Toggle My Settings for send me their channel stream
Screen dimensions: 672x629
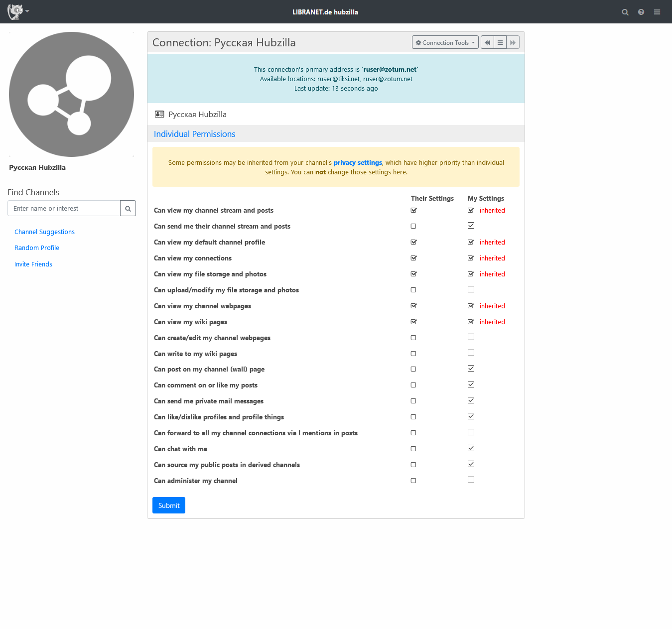(471, 226)
